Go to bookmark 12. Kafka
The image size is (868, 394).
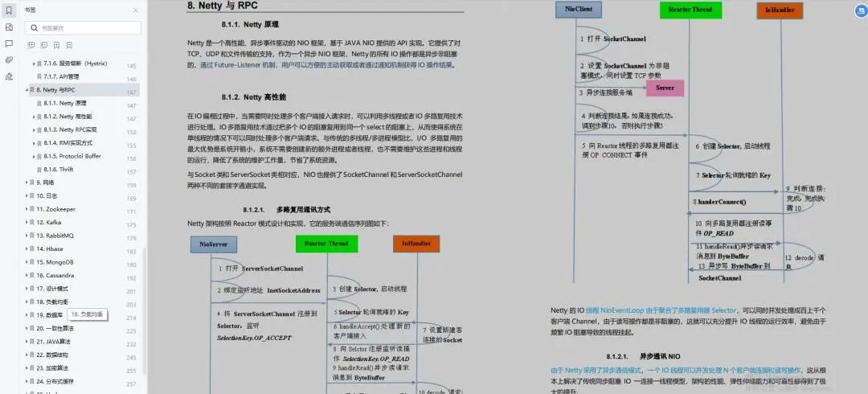point(49,222)
